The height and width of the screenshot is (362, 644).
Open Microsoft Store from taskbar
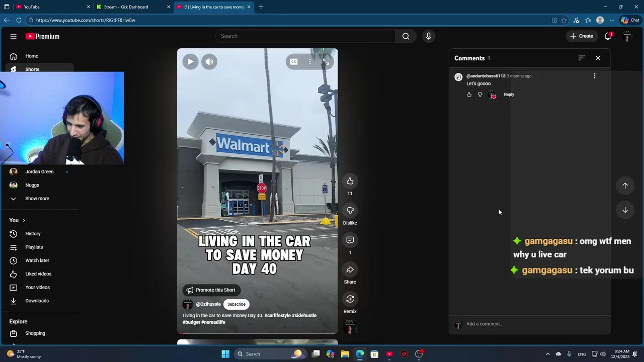pyautogui.click(x=374, y=354)
